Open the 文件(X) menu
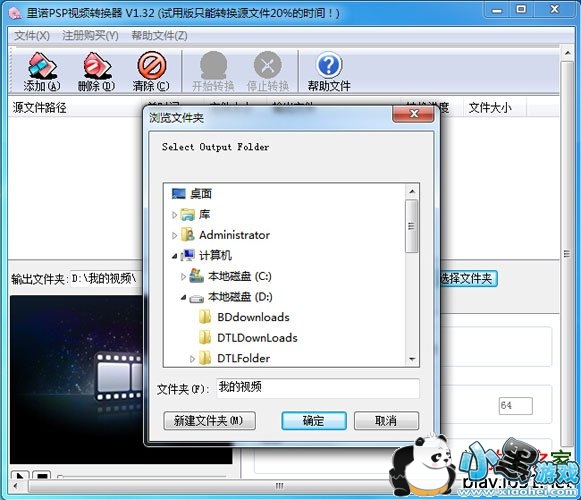 (x=32, y=36)
